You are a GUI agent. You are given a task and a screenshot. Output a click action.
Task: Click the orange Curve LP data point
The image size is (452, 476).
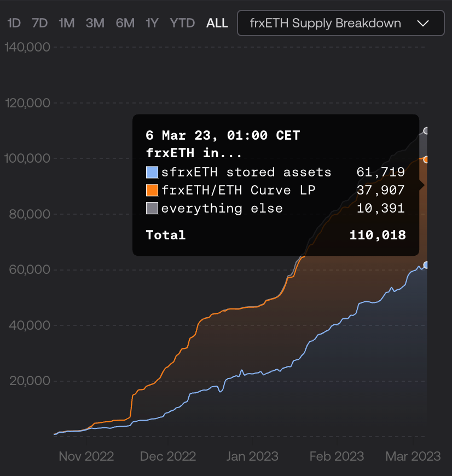click(x=426, y=159)
